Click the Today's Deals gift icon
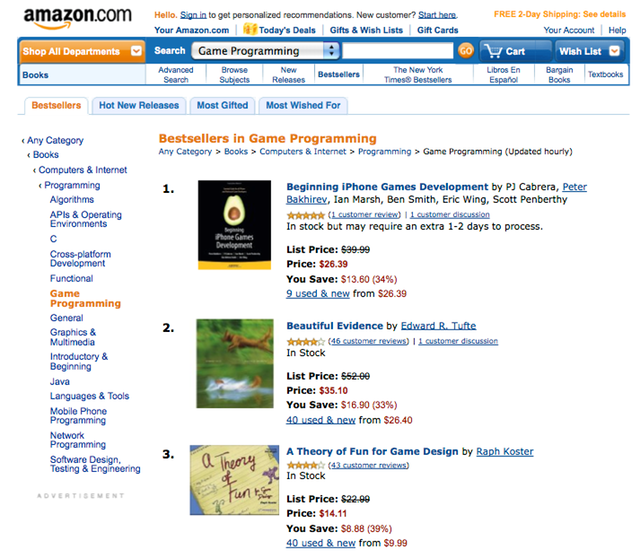Image resolution: width=640 pixels, height=558 pixels. (249, 30)
